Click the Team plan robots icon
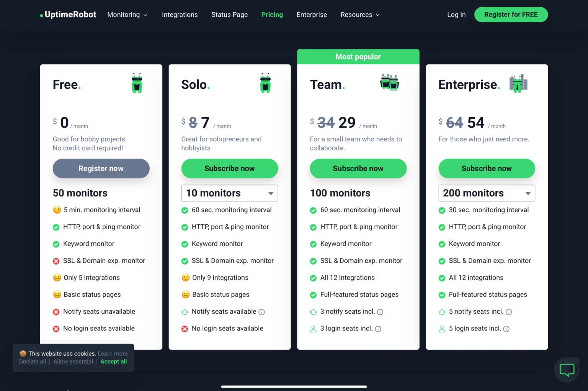 point(389,82)
